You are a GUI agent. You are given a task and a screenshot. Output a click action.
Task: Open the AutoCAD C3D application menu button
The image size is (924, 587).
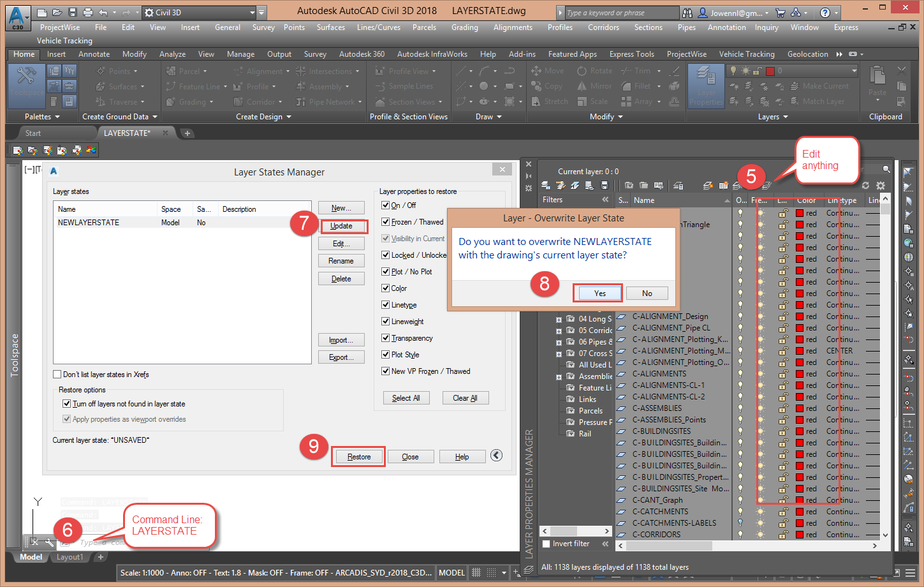click(18, 18)
